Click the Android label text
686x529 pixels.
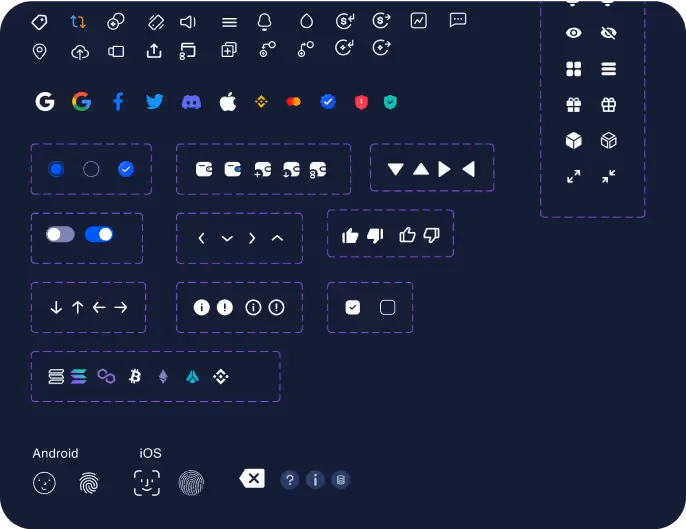pos(55,453)
